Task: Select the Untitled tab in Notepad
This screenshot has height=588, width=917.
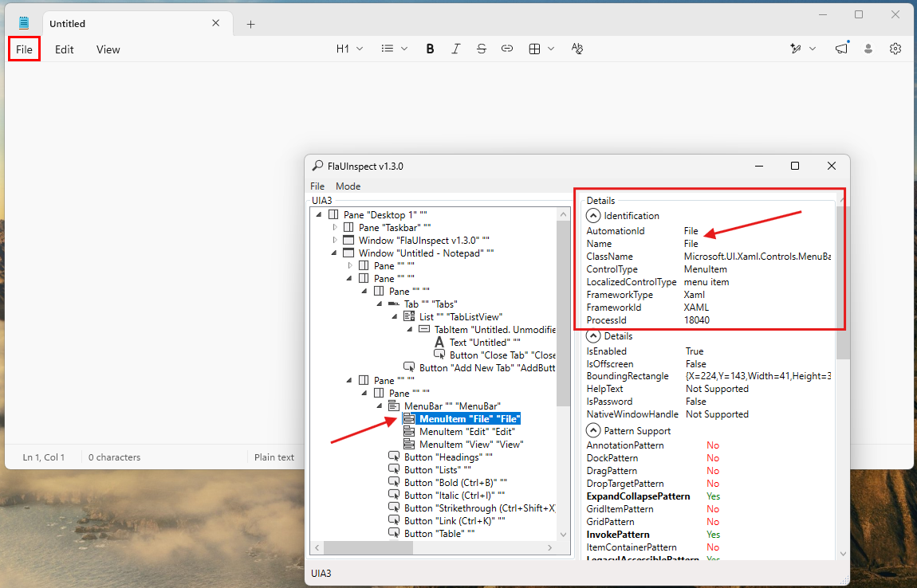Action: 138,23
